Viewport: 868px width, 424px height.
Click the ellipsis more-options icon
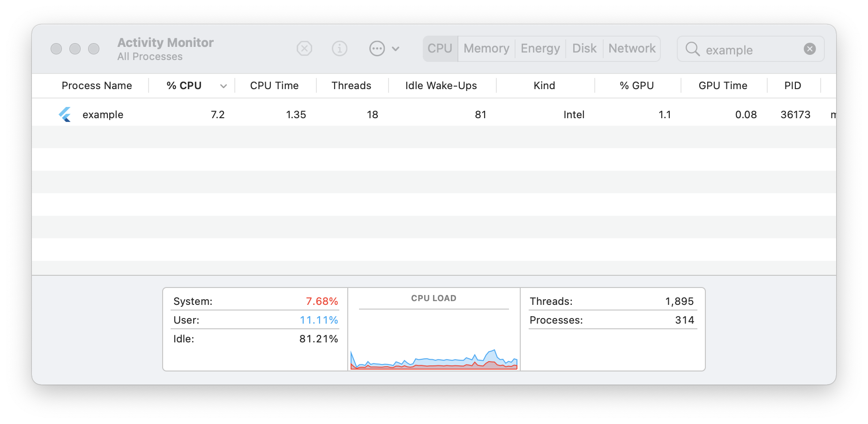point(377,48)
